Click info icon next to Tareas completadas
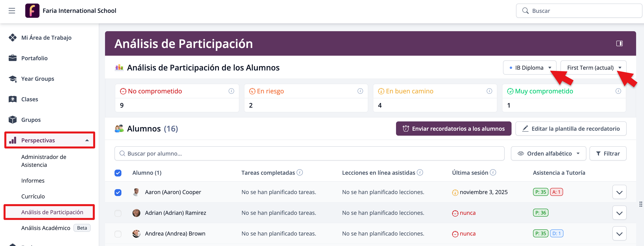This screenshot has height=246, width=644. 299,173
